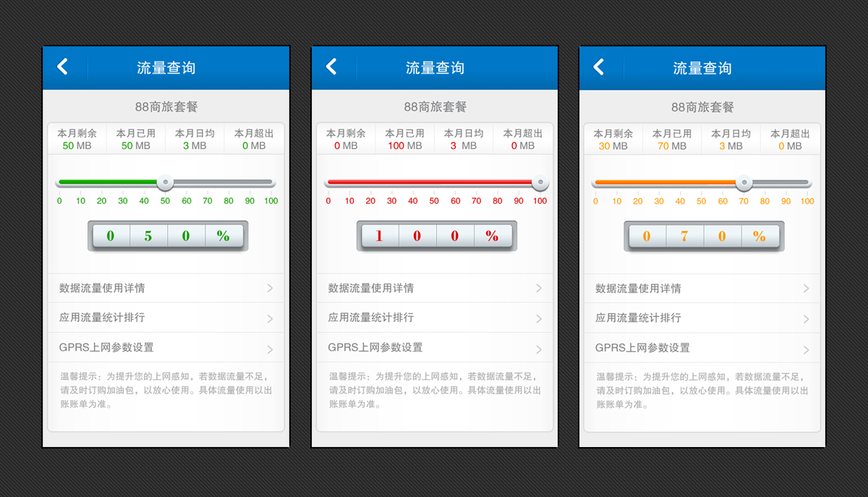Select 本月已用 100 MB stat cell
Image resolution: width=868 pixels, height=497 pixels.
pyautogui.click(x=405, y=139)
